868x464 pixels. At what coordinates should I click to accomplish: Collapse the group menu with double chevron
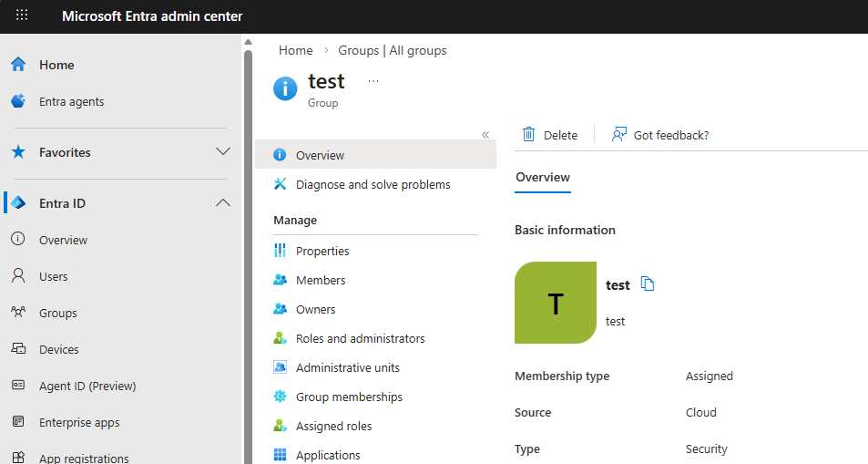pos(485,135)
